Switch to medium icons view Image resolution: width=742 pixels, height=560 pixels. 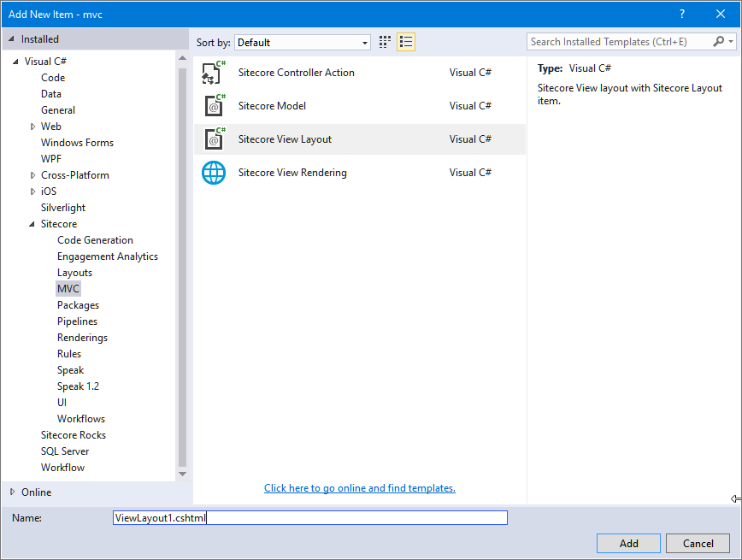pos(383,41)
